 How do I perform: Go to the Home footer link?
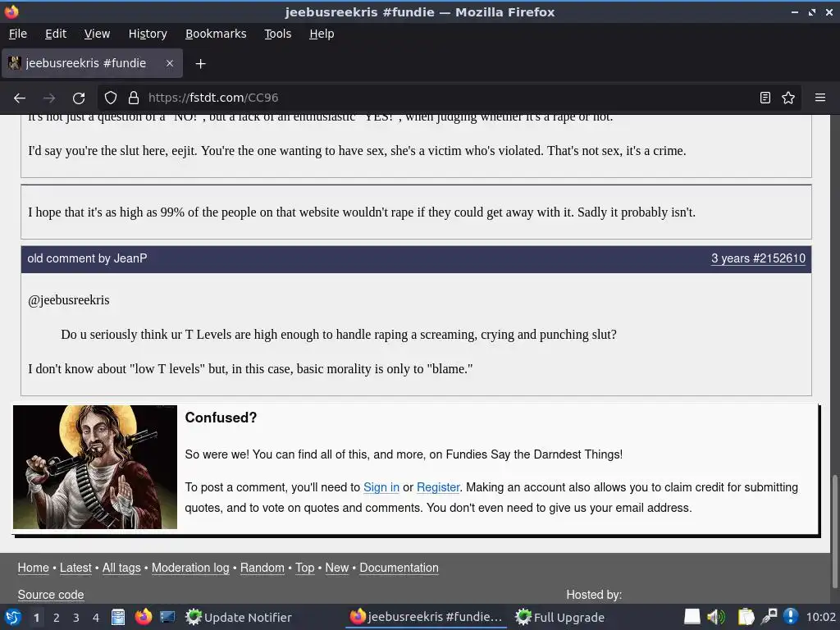click(x=33, y=568)
